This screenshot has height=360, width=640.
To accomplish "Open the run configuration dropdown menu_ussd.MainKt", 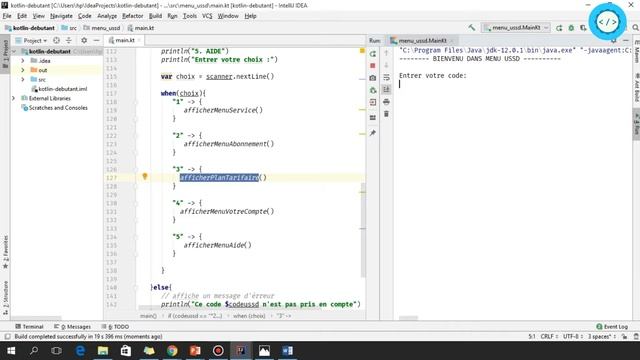I will pyautogui.click(x=516, y=28).
